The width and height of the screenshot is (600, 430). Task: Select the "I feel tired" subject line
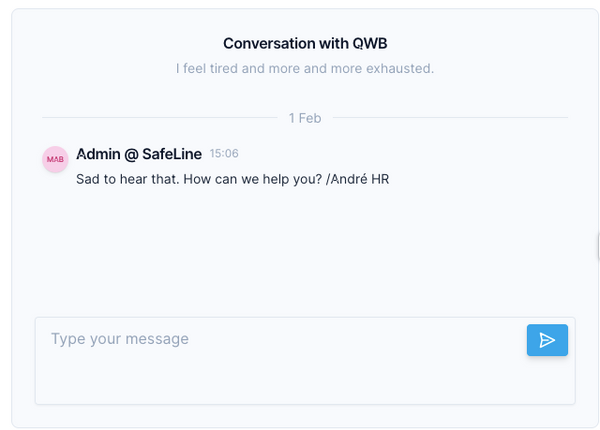click(305, 68)
